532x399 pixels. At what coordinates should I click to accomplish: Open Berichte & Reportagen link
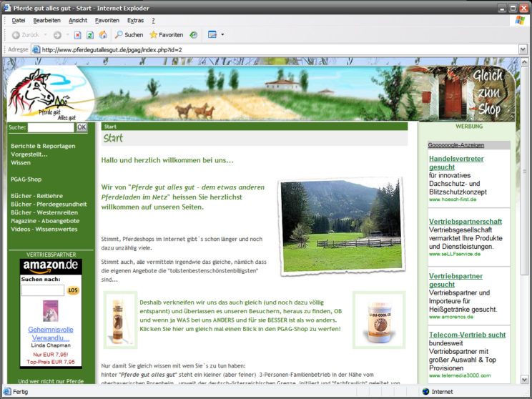pos(43,146)
